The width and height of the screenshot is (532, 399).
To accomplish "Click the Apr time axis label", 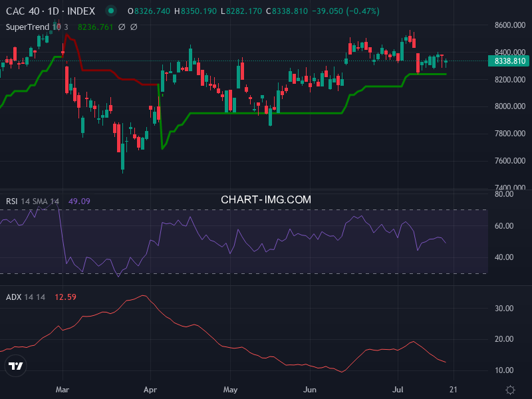I will [x=150, y=390].
